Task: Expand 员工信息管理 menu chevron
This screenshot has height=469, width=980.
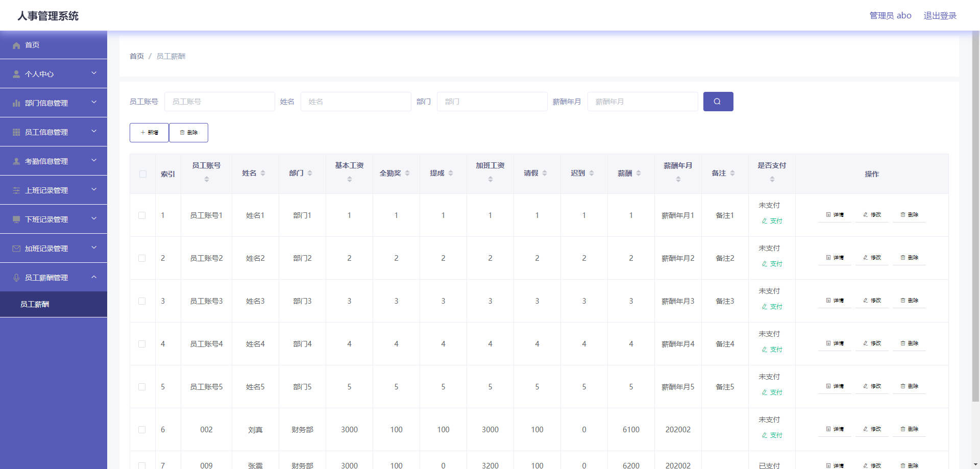Action: (x=94, y=131)
